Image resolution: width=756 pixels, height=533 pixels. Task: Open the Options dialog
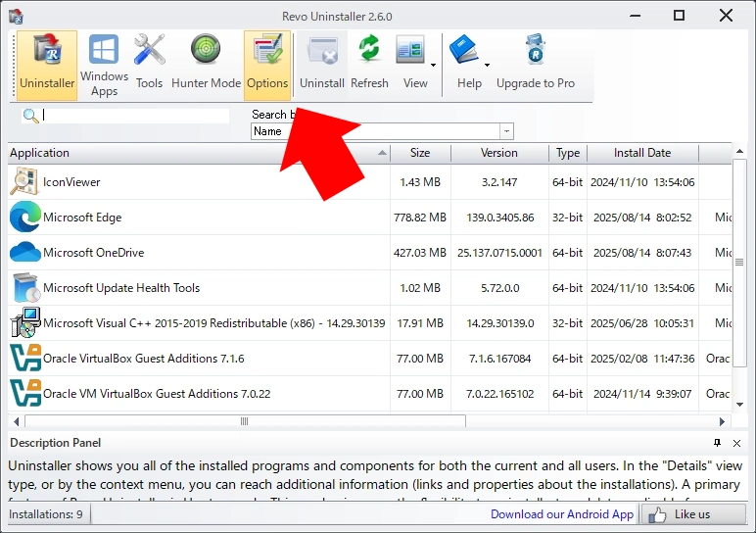[x=267, y=65]
